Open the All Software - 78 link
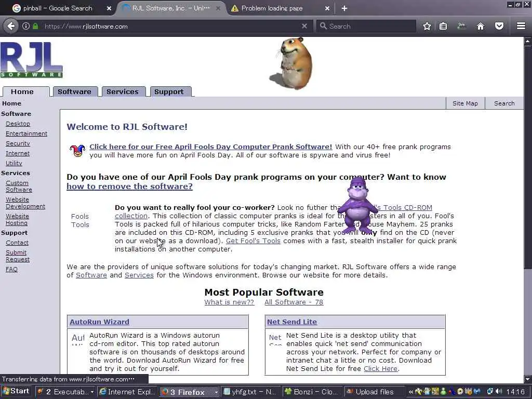This screenshot has width=532, height=399. click(x=294, y=302)
